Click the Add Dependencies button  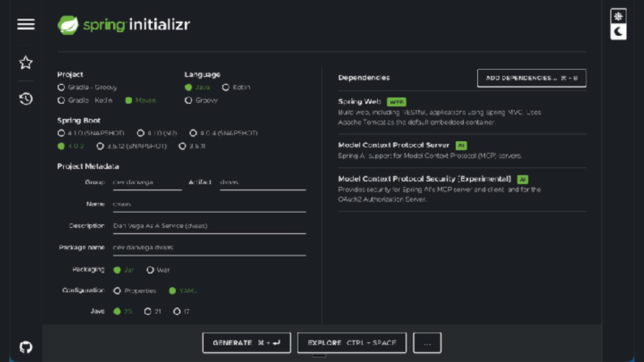pos(532,78)
